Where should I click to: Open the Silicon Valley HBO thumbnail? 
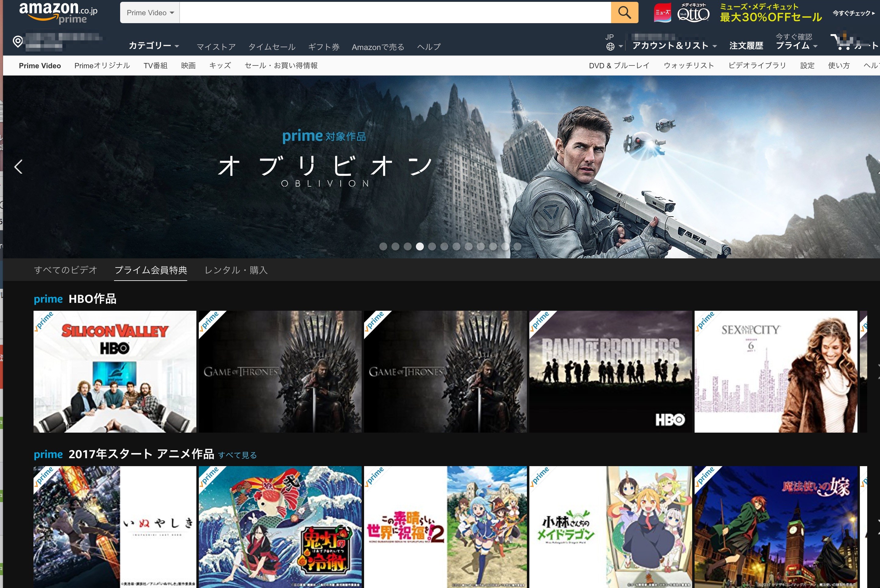pos(115,371)
